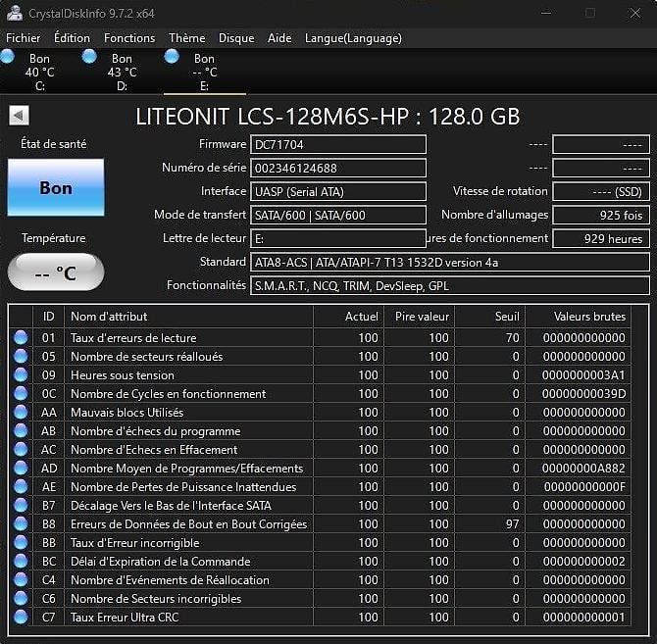This screenshot has height=644, width=657.
Task: Click status orb for attribute B7
Action: pyautogui.click(x=21, y=506)
